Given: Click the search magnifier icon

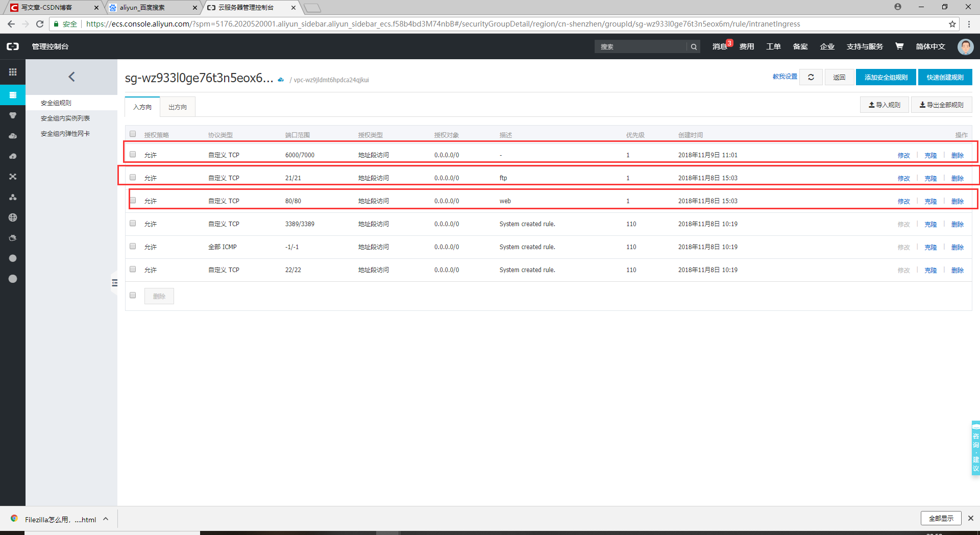Looking at the screenshot, I should 694,46.
